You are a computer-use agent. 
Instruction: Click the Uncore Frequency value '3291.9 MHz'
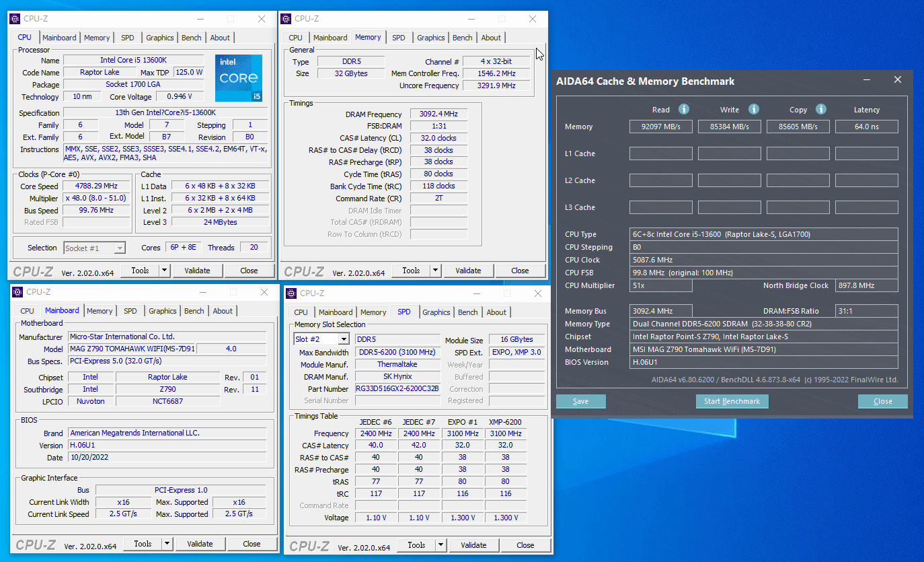pos(496,85)
